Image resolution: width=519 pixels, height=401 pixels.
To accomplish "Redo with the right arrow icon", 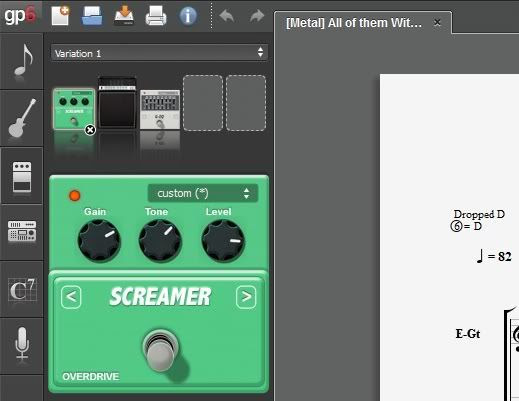I will (x=257, y=16).
